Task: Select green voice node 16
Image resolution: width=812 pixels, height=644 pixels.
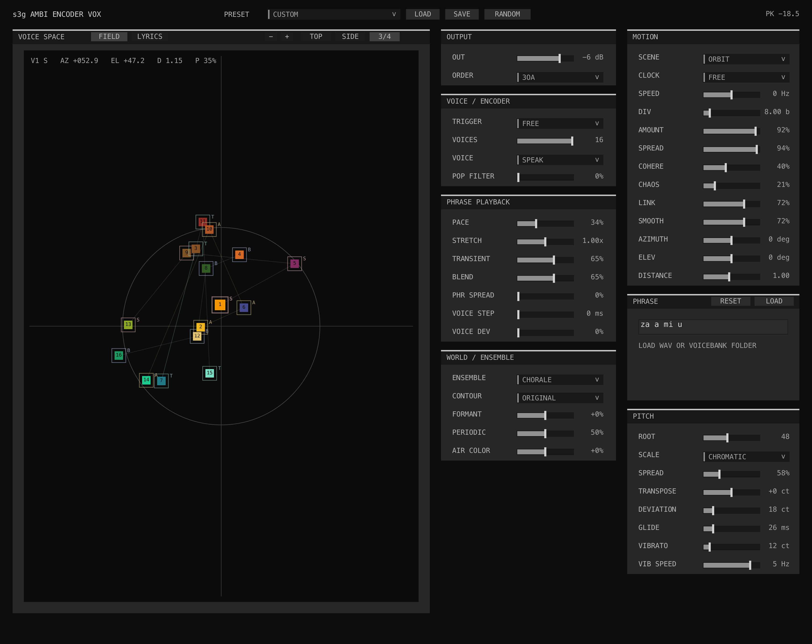Action: tap(119, 355)
